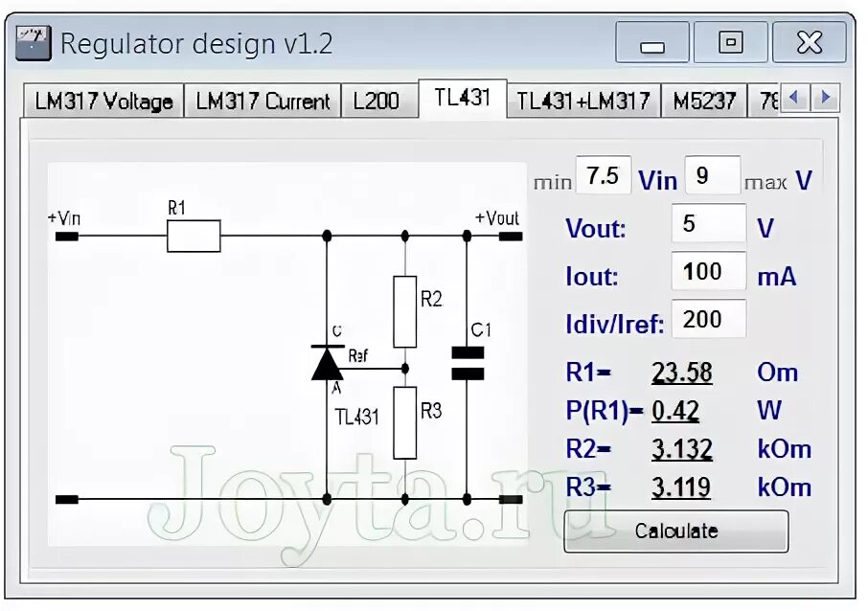Click the Calculate button
Image resolution: width=868 pixels, height=611 pixels.
(x=676, y=532)
